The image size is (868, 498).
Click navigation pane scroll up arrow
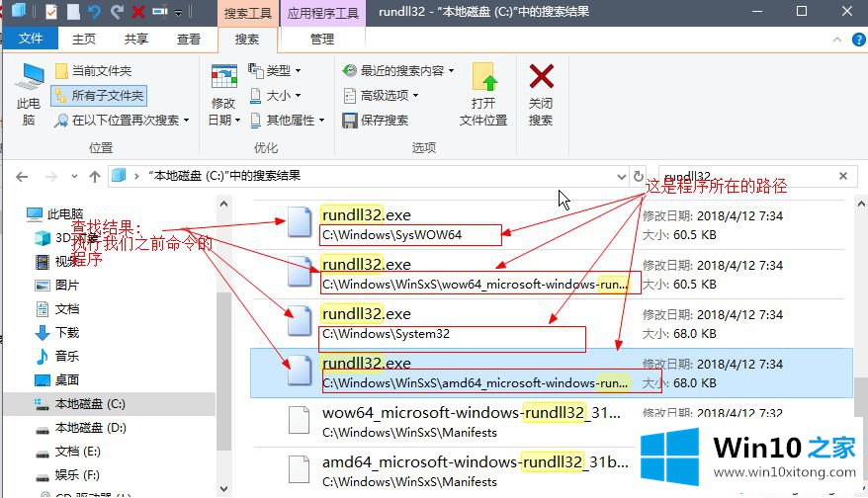coord(223,205)
